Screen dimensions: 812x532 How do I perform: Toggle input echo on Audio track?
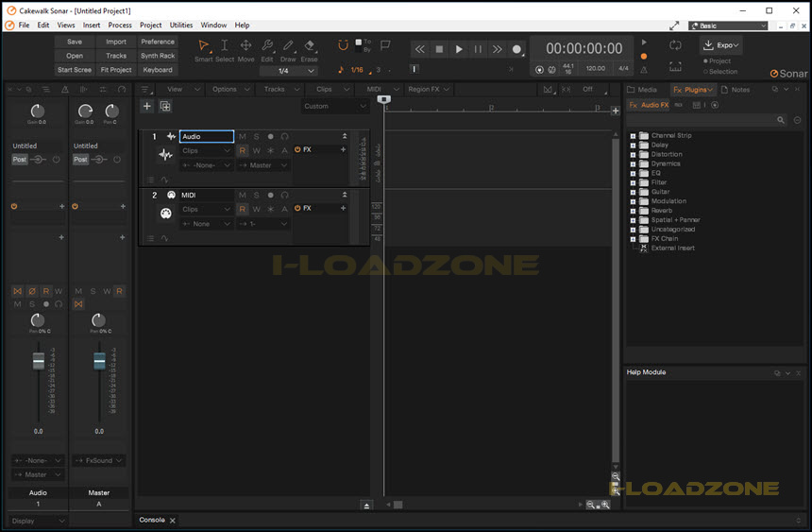tap(284, 136)
